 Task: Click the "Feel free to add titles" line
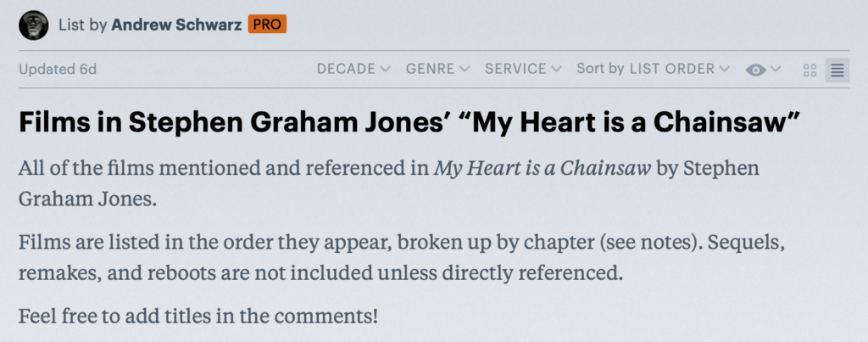click(198, 318)
